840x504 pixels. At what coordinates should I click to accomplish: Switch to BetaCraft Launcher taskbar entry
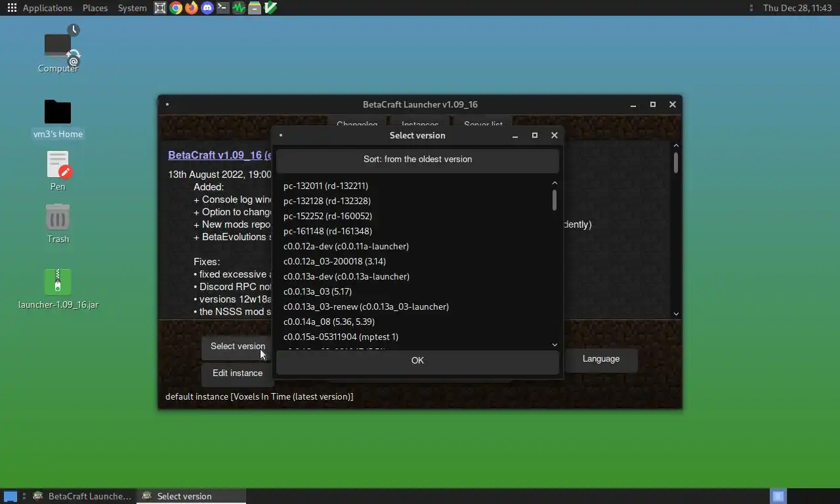click(83, 496)
